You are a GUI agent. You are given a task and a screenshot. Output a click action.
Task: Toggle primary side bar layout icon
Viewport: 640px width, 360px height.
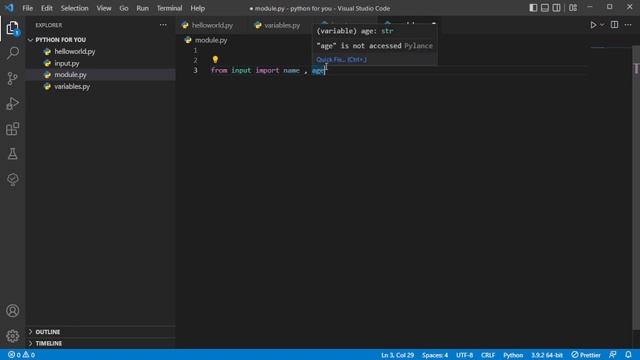coord(533,8)
